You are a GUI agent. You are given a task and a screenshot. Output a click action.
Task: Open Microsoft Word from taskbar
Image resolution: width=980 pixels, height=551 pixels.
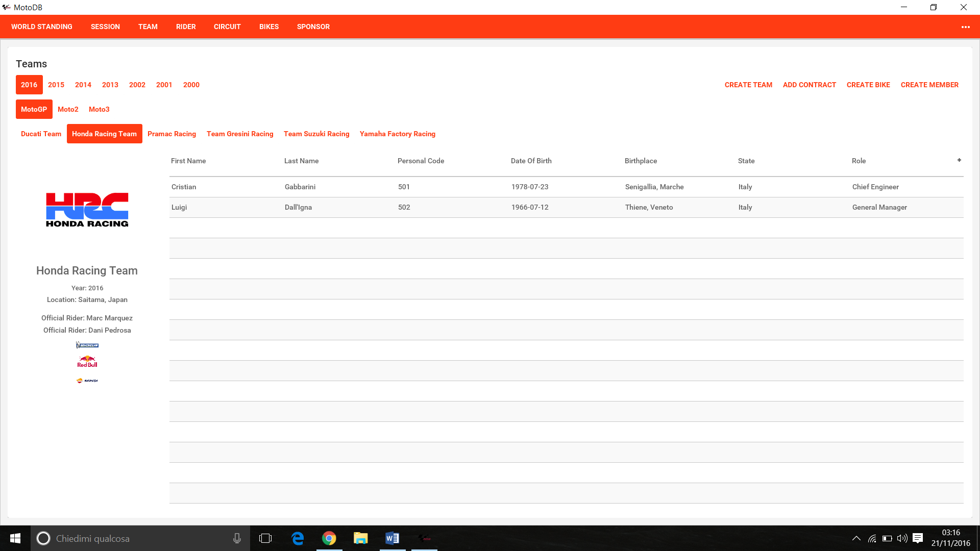coord(392,538)
